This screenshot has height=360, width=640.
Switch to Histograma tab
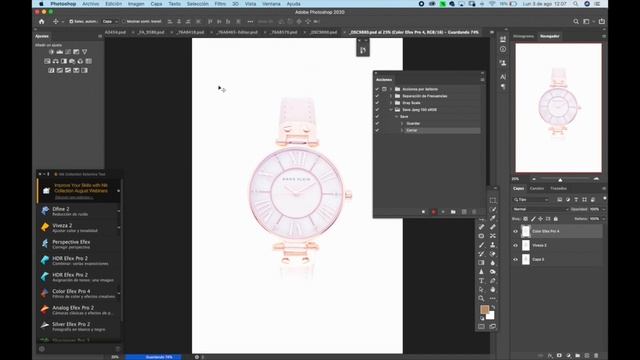pyautogui.click(x=523, y=36)
